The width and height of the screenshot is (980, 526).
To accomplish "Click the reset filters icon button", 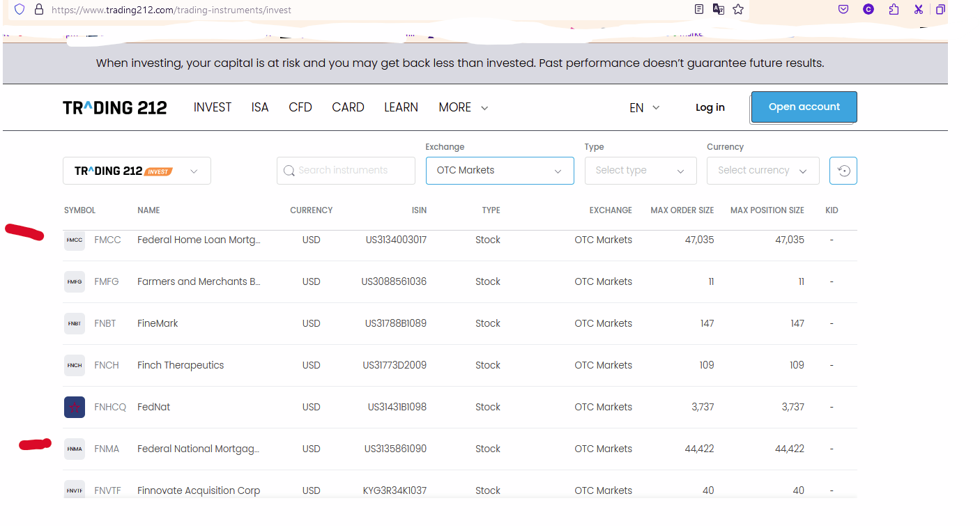I will (843, 171).
